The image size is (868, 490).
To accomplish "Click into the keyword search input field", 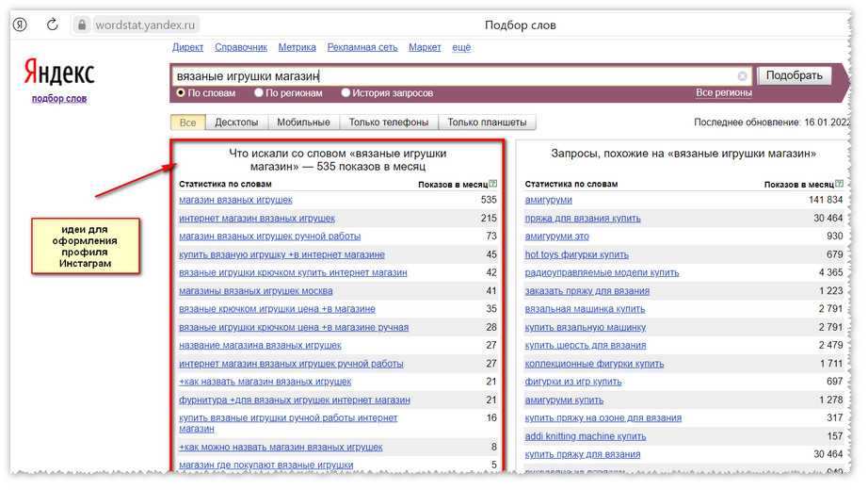I will [452, 75].
